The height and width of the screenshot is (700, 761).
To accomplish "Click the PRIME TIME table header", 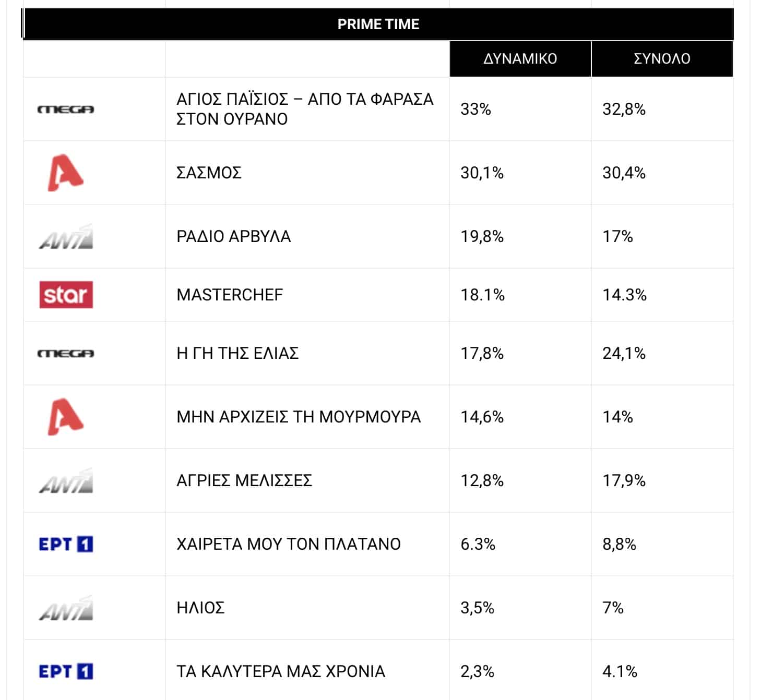I will (378, 24).
